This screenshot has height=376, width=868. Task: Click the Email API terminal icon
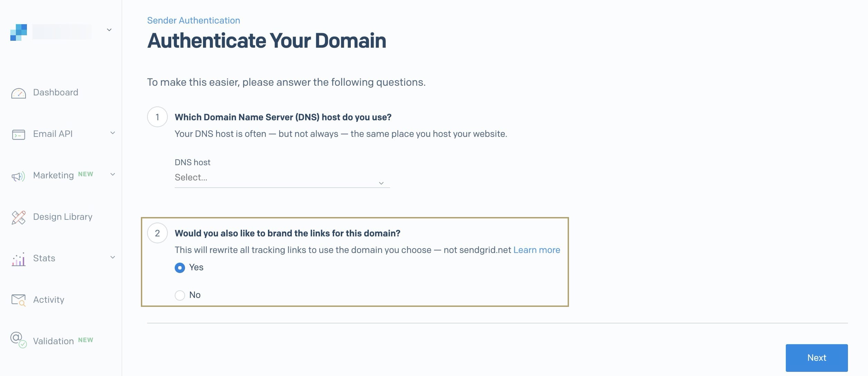click(x=19, y=134)
